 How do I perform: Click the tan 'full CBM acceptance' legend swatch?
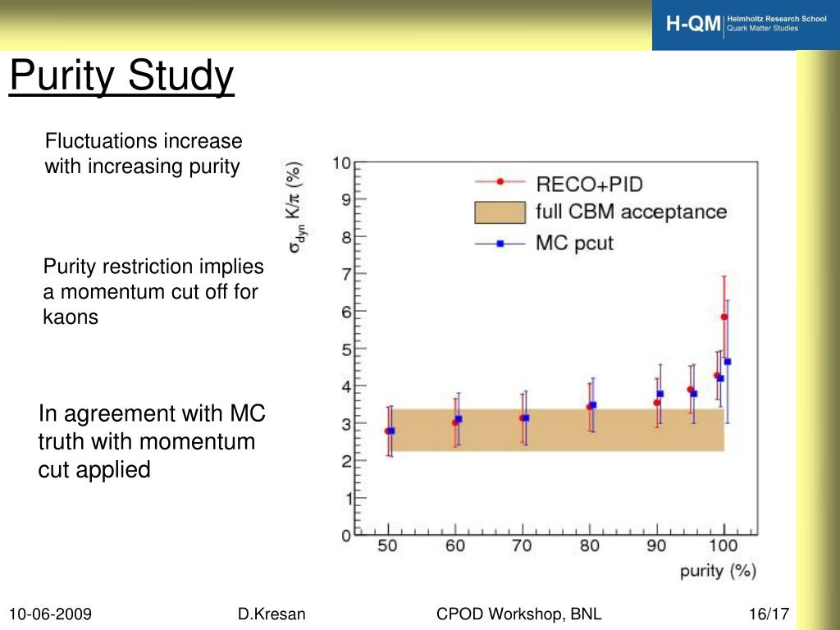[500, 212]
